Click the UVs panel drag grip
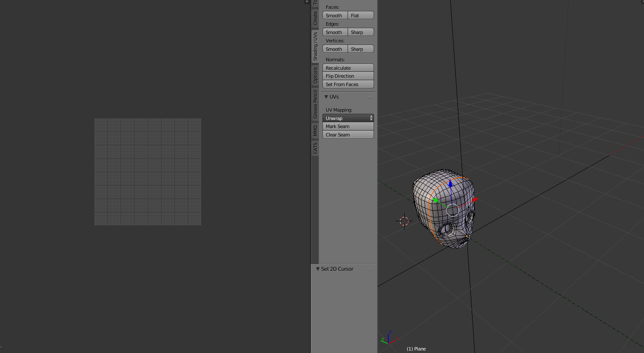 [x=371, y=97]
